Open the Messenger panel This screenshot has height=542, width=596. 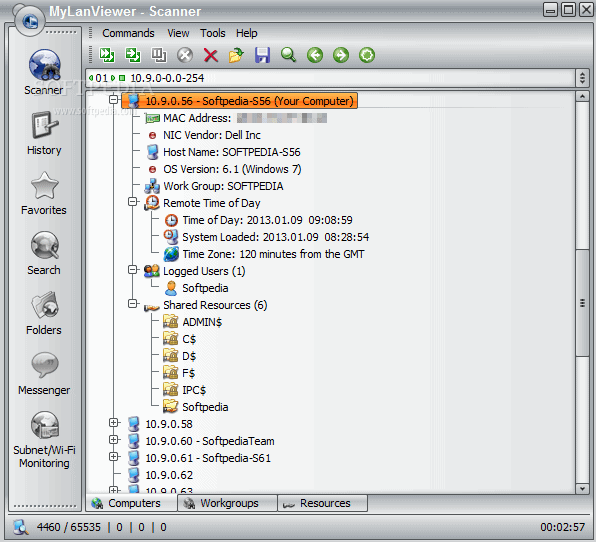pos(44,373)
